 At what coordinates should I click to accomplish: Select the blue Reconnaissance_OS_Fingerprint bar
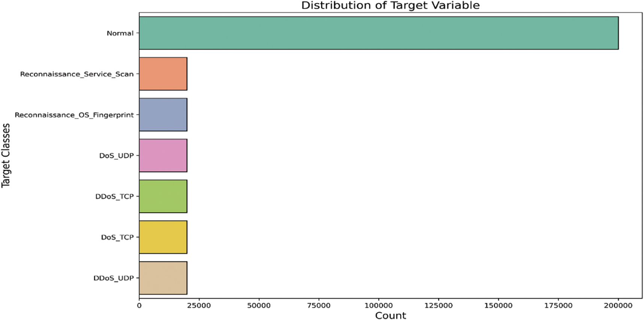163,115
